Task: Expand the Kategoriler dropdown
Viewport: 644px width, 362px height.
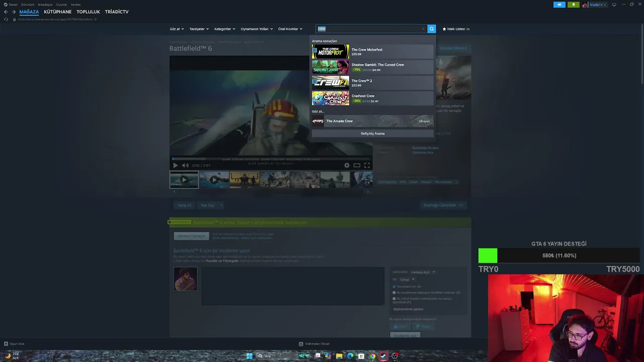Action: pos(224,29)
